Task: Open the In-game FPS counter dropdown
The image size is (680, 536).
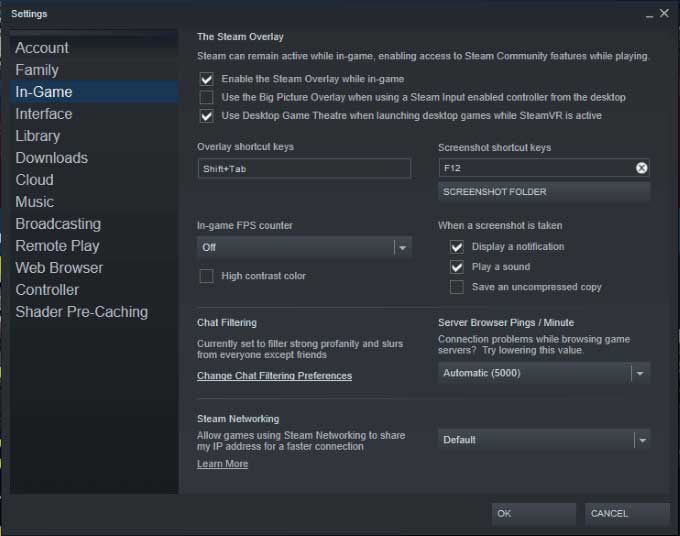Action: pos(304,248)
